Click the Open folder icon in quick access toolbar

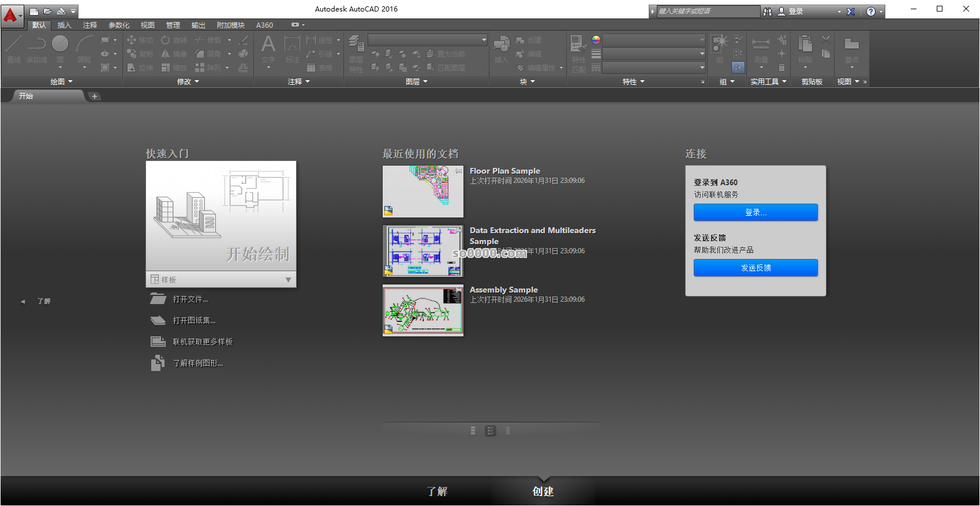pyautogui.click(x=47, y=11)
